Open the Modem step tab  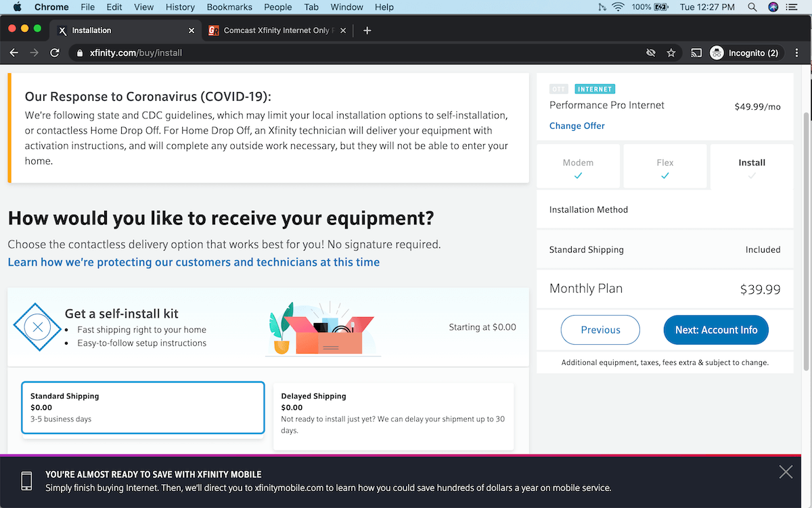point(578,166)
